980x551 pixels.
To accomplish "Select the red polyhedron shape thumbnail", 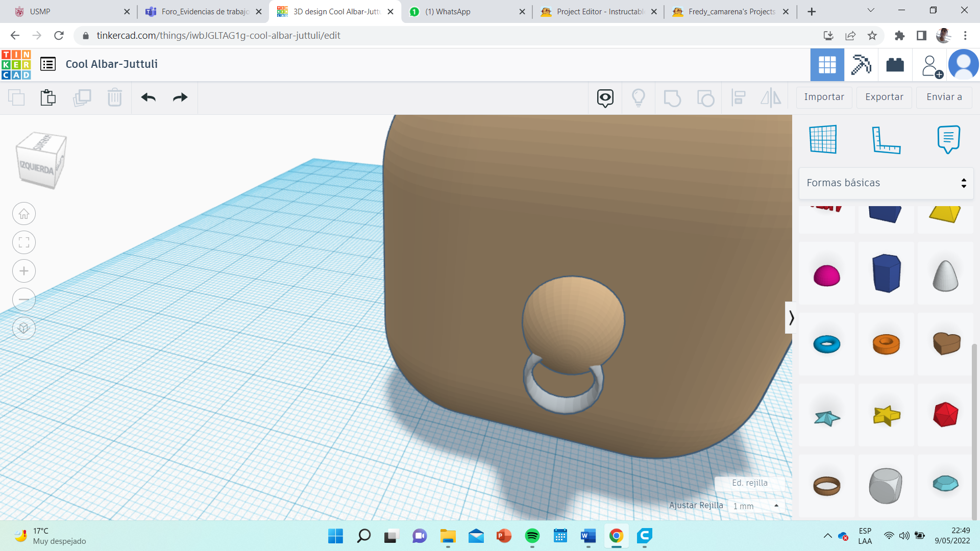I will click(945, 414).
